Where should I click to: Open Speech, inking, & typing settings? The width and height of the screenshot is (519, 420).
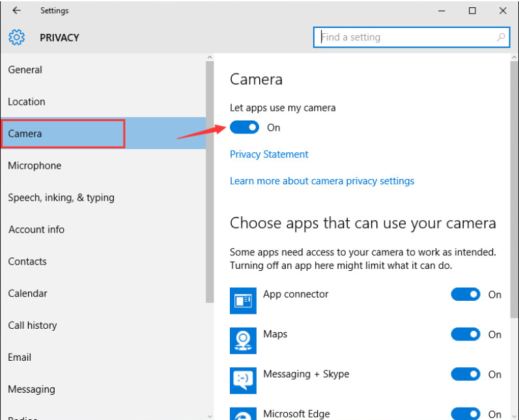[103, 197]
